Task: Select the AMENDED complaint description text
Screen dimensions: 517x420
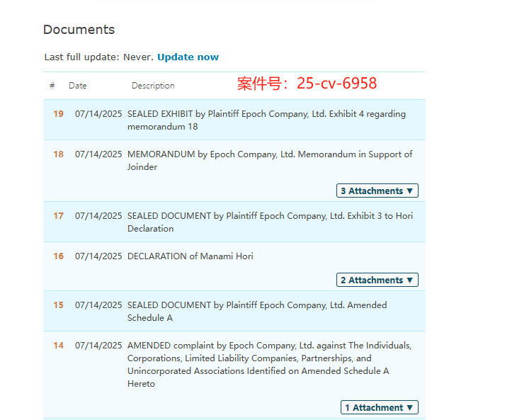Action: pyautogui.click(x=269, y=365)
